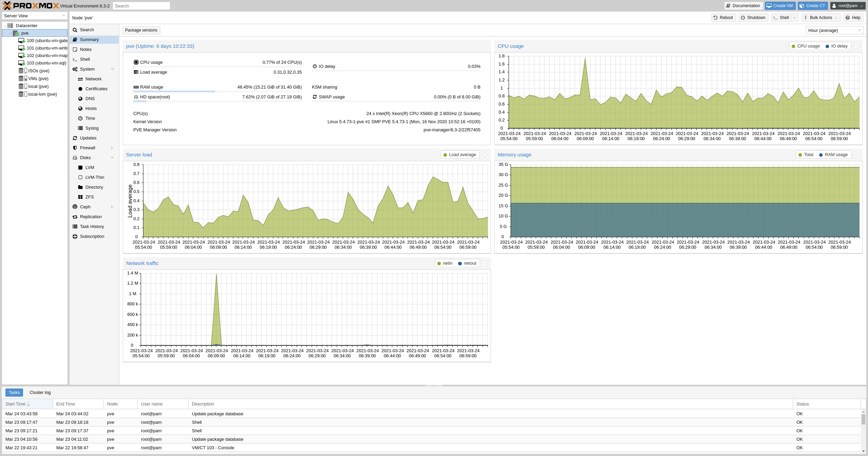The width and height of the screenshot is (868, 456).
Task: Switch to the Cluster log tab
Action: coord(40,393)
